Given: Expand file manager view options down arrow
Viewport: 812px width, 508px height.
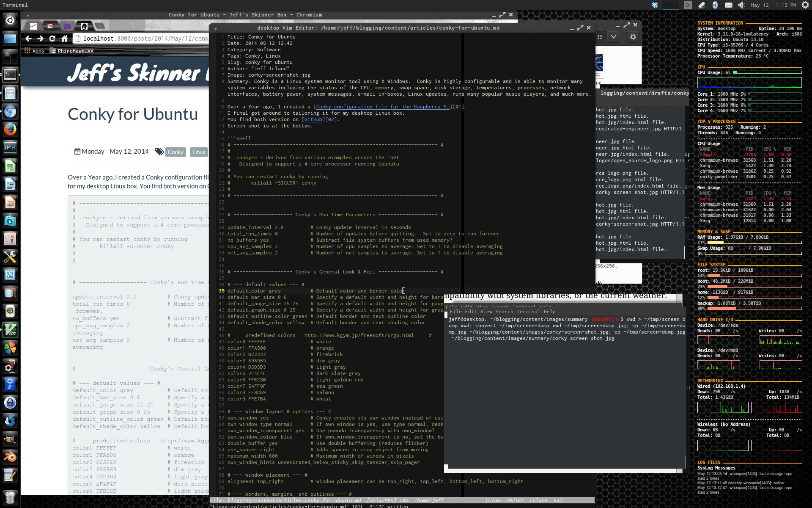Looking at the screenshot, I should click(x=614, y=37).
